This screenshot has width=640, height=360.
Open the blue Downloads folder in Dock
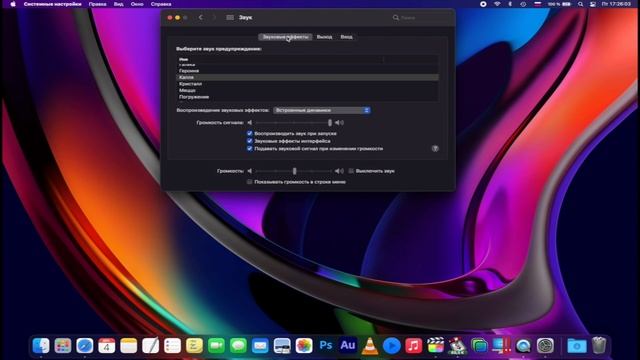pyautogui.click(x=577, y=346)
